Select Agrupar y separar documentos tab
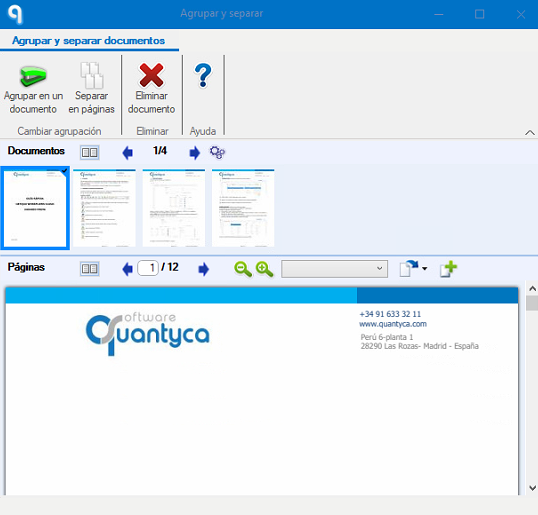538x515 pixels. tap(89, 40)
